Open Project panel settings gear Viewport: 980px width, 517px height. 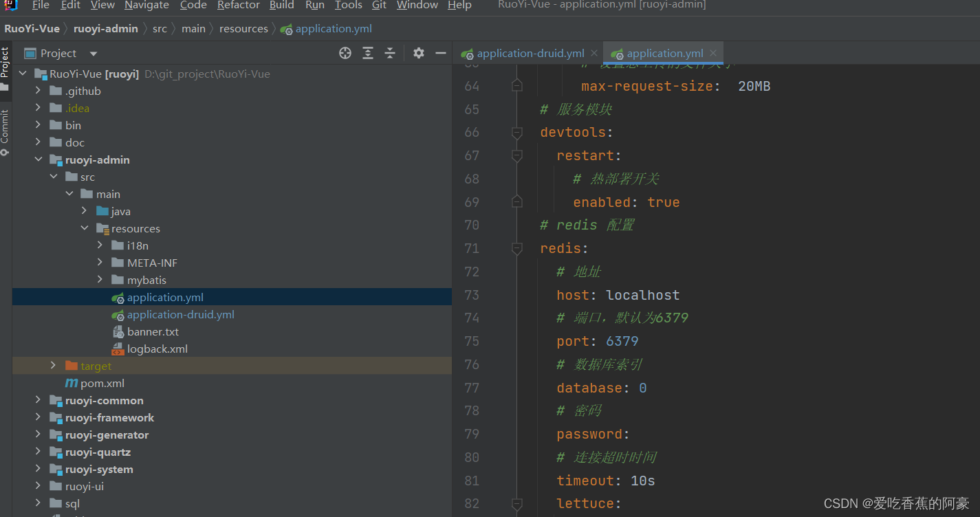[x=419, y=53]
